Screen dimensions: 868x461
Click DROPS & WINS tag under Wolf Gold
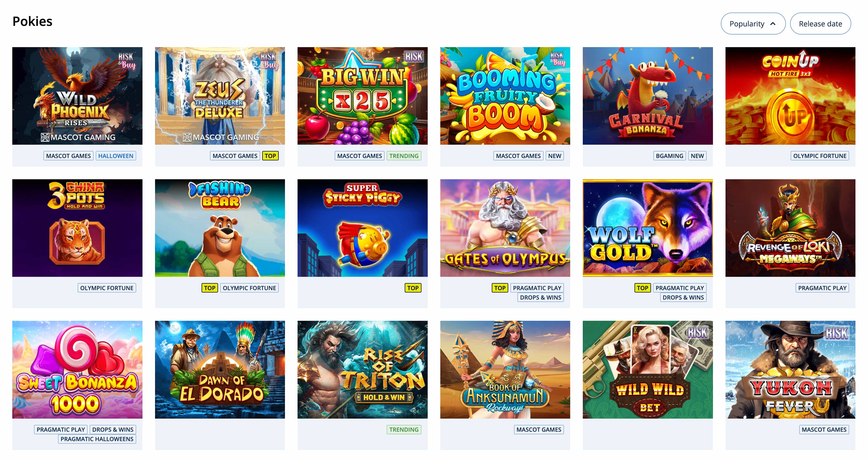click(683, 297)
